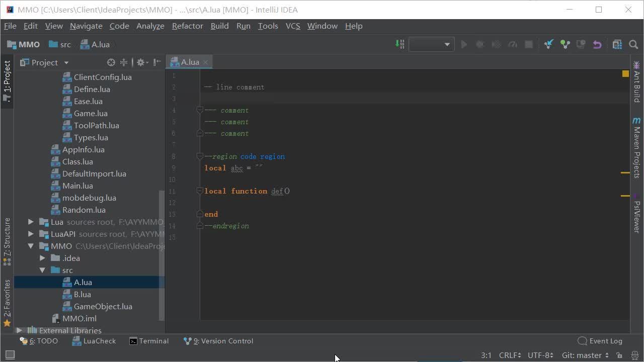Click Collapse All icon in Project panel

(123, 62)
